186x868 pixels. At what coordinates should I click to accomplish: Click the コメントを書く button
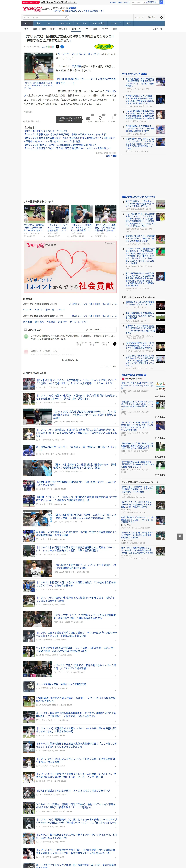click(93, 330)
